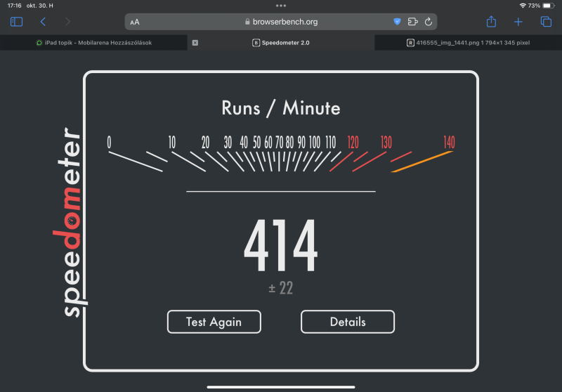Click the 414 score value
This screenshot has width=562, height=392.
(280, 245)
